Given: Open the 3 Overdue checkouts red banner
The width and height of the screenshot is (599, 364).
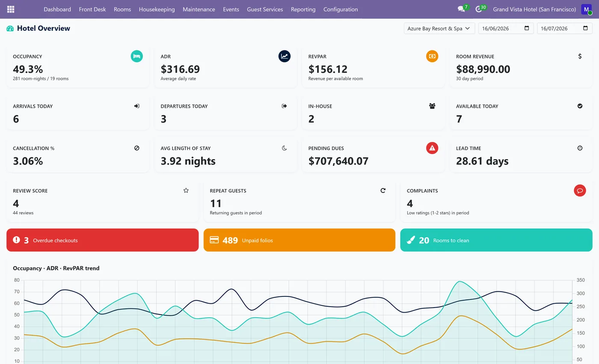Looking at the screenshot, I should point(103,240).
